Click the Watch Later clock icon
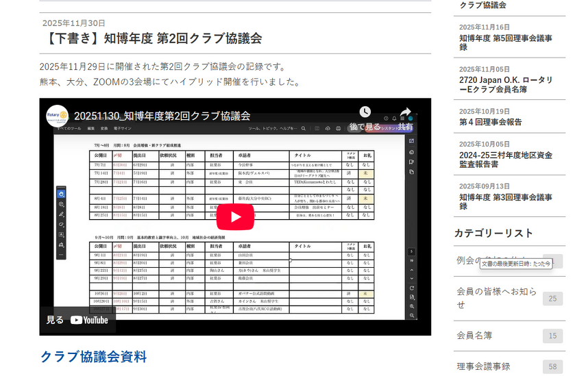The width and height of the screenshot is (588, 376). click(x=365, y=112)
